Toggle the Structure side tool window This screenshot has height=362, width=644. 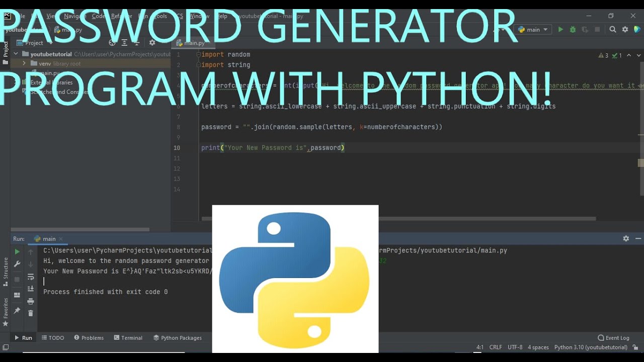coord(6,271)
